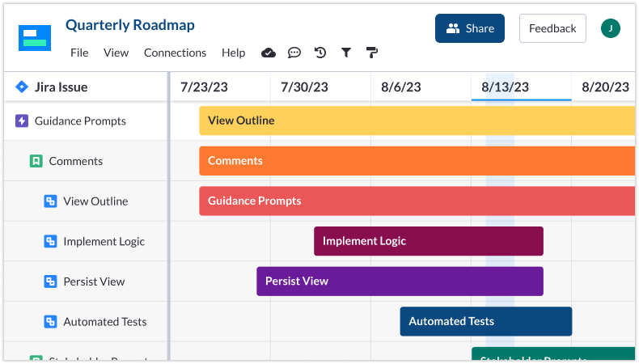The image size is (639, 364).
Task: Select the Persist View row in list
Action: (86, 281)
